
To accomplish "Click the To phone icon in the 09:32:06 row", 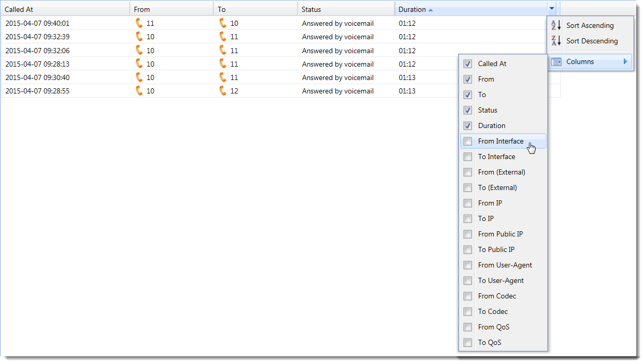I will click(223, 50).
